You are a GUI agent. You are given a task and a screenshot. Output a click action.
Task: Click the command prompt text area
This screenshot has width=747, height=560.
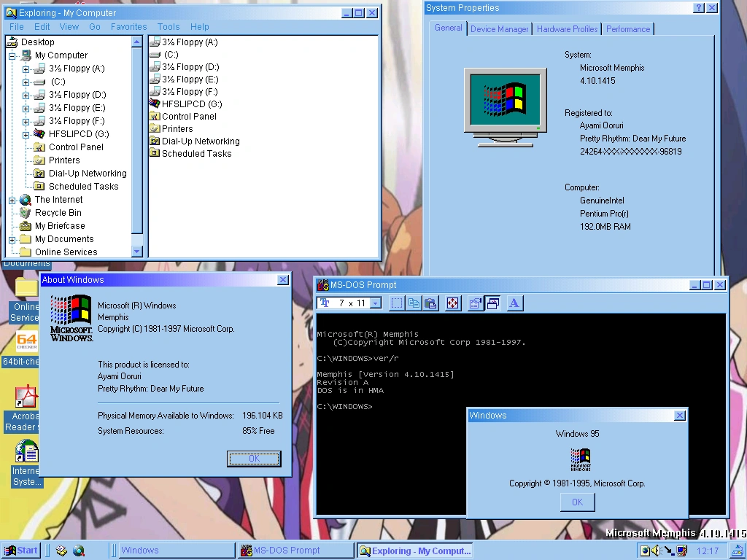click(521, 413)
